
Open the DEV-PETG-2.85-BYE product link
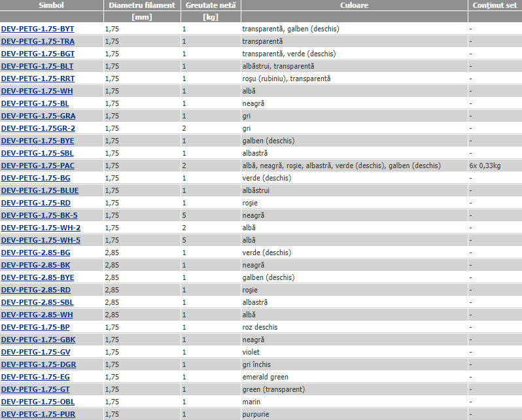click(37, 277)
